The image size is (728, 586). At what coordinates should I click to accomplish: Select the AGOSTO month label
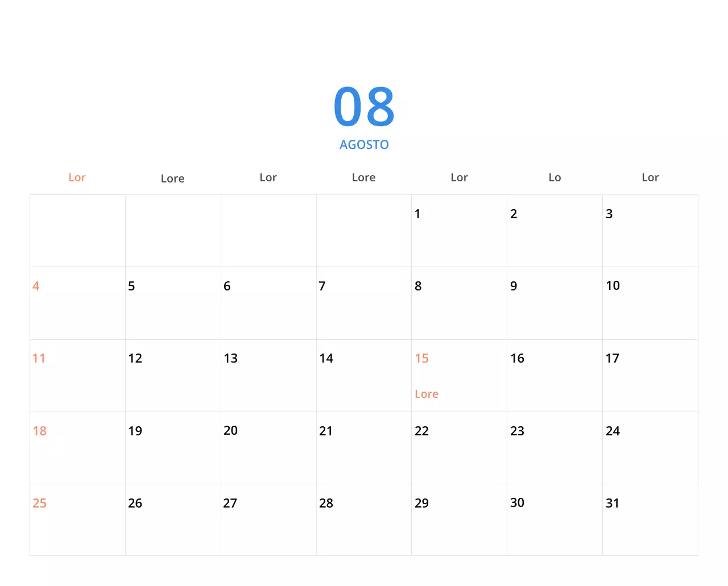[364, 144]
